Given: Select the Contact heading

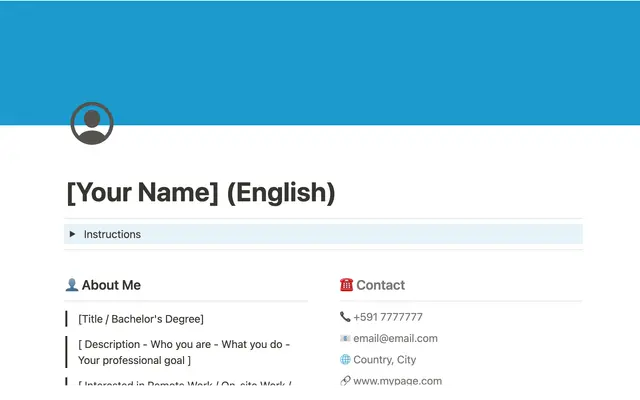Looking at the screenshot, I should tap(381, 285).
